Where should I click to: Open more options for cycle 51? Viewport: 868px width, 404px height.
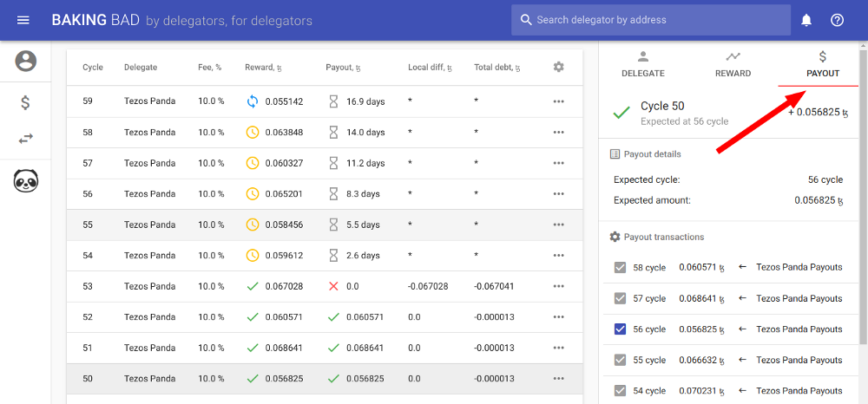tap(558, 349)
